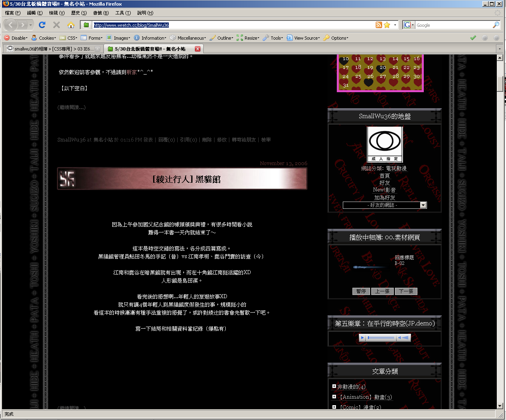Open the Forms toolbar menu

(92, 38)
